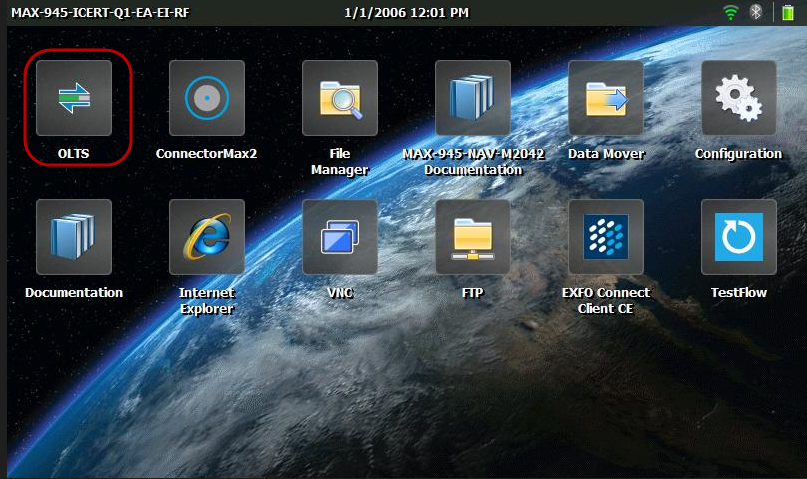Click the OLTS text label
The width and height of the screenshot is (807, 479).
(x=74, y=154)
